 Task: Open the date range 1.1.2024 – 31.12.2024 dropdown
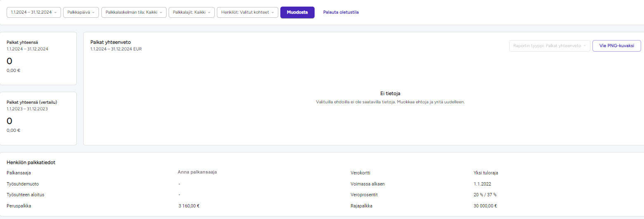[x=34, y=12]
